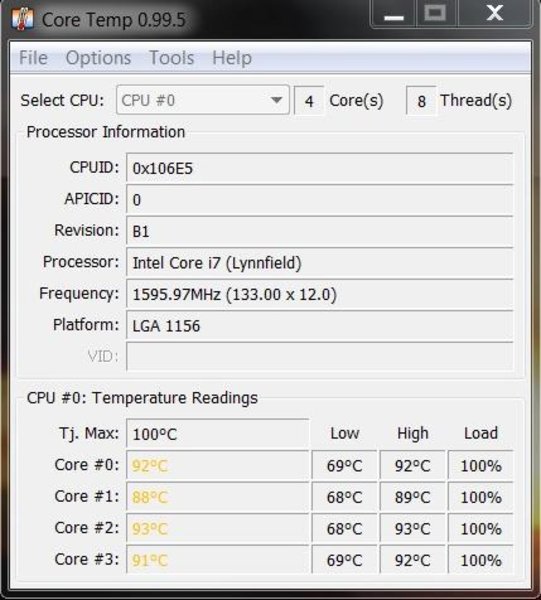The height and width of the screenshot is (600, 541).
Task: Click Core #0 temperature reading 92°C
Action: click(217, 465)
